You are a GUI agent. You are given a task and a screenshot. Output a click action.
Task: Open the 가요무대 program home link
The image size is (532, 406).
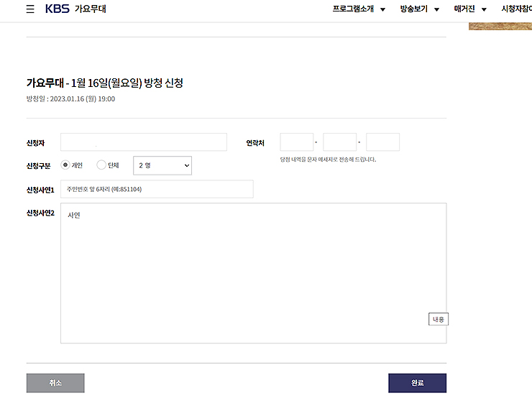pos(91,9)
